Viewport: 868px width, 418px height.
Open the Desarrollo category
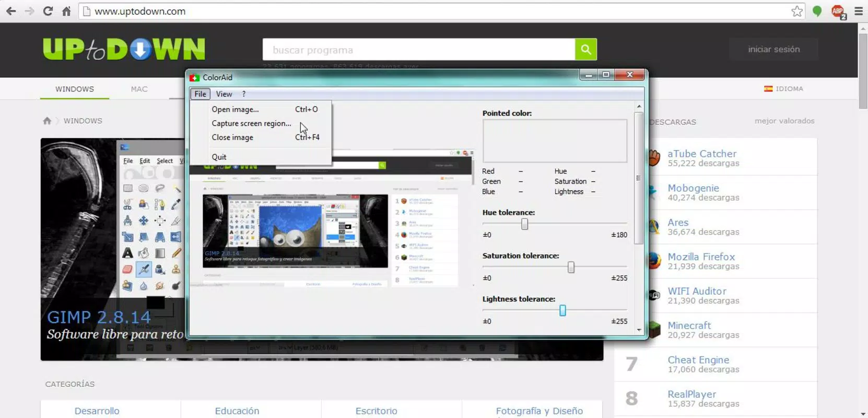point(97,411)
